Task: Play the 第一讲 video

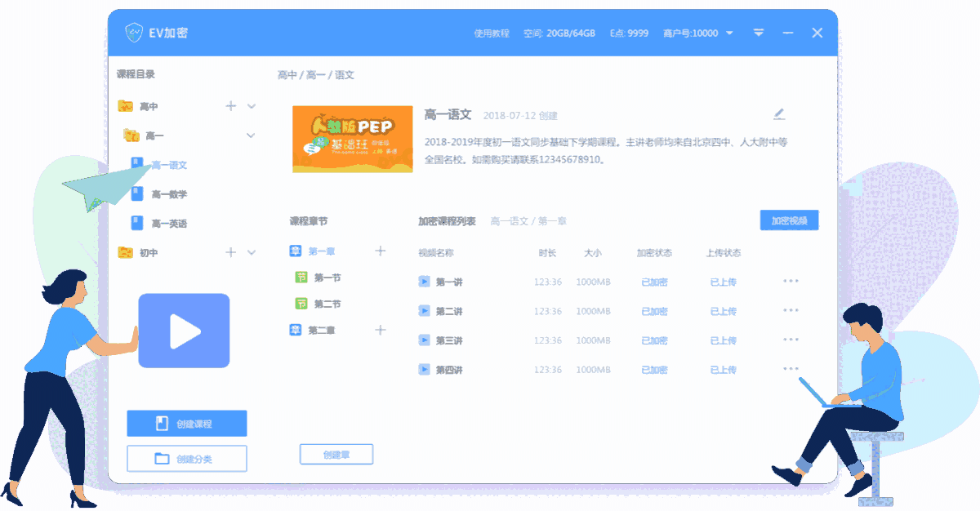Action: pyautogui.click(x=424, y=281)
